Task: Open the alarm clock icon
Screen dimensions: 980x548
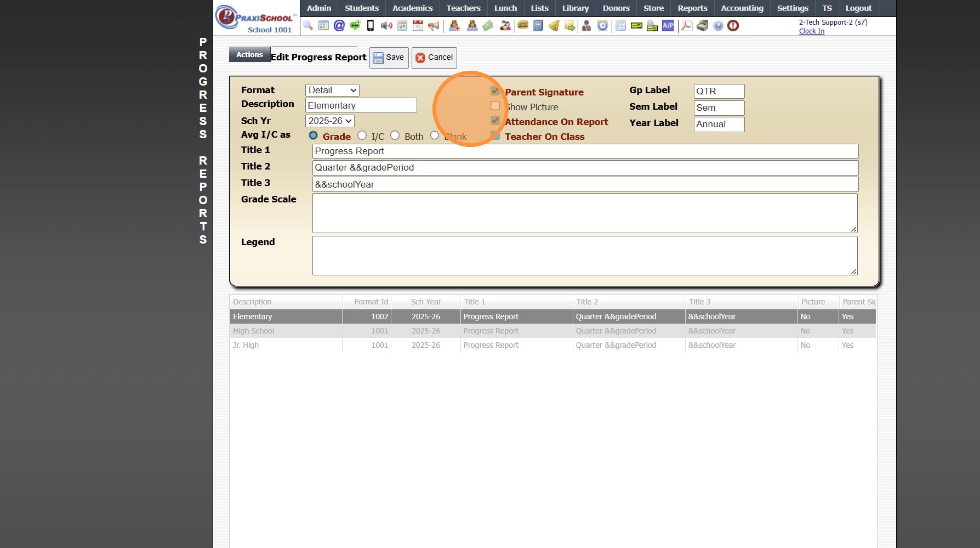Action: (602, 25)
